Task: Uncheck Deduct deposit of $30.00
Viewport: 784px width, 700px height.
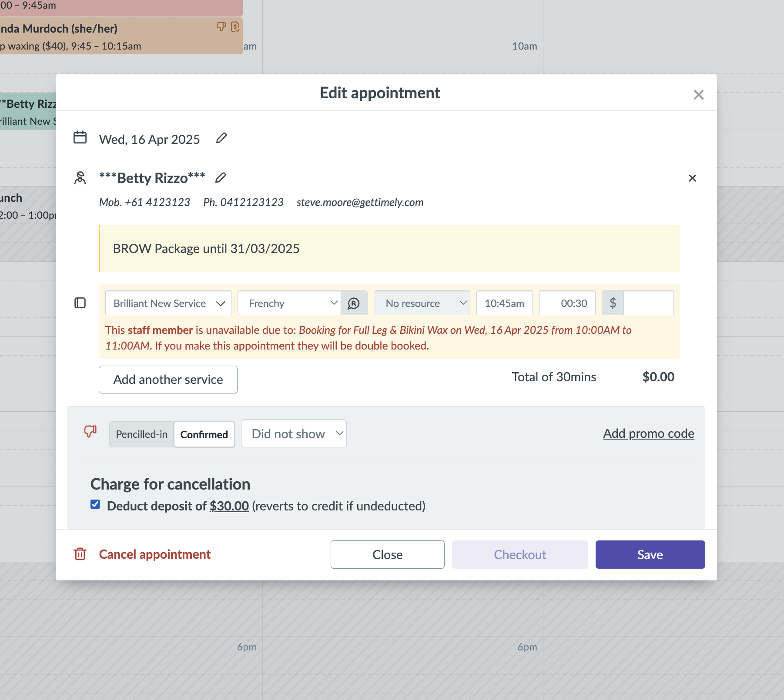Action: 95,504
